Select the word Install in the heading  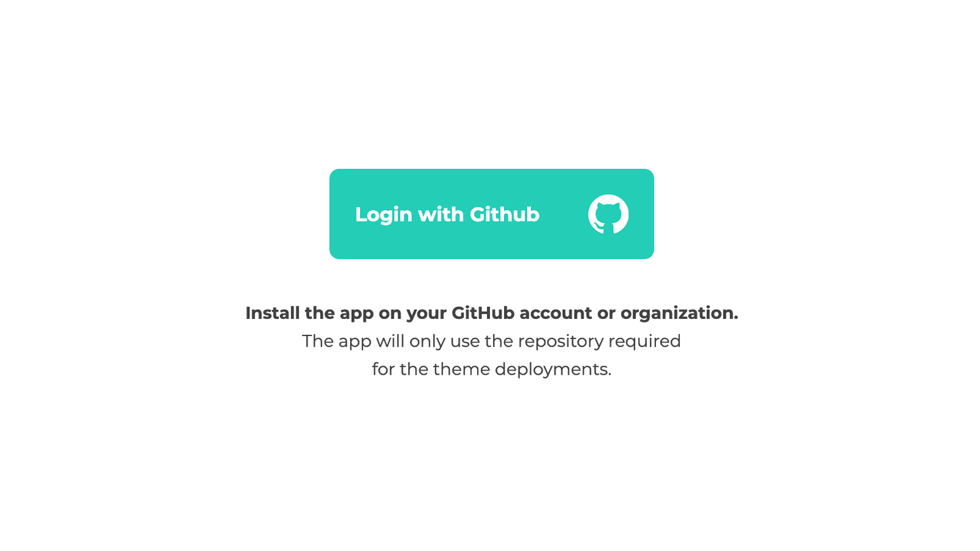click(x=273, y=313)
